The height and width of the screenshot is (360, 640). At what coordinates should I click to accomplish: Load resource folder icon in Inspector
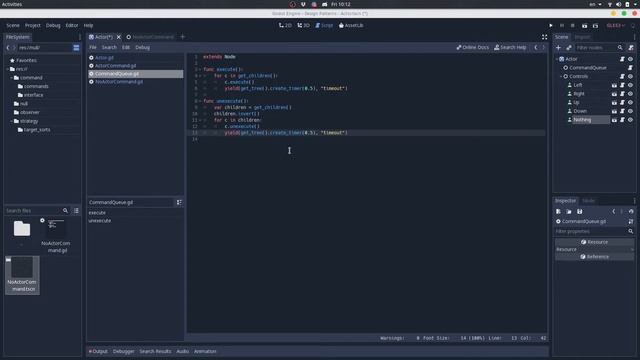[569, 211]
